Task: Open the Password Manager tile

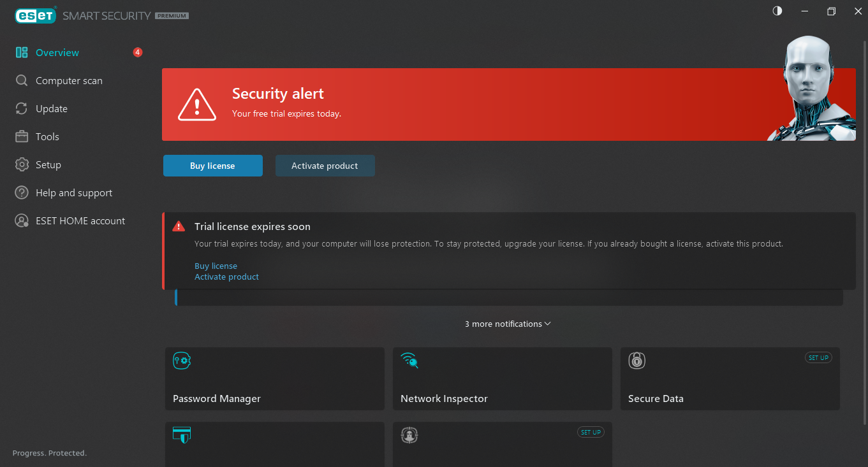Action: 275,379
